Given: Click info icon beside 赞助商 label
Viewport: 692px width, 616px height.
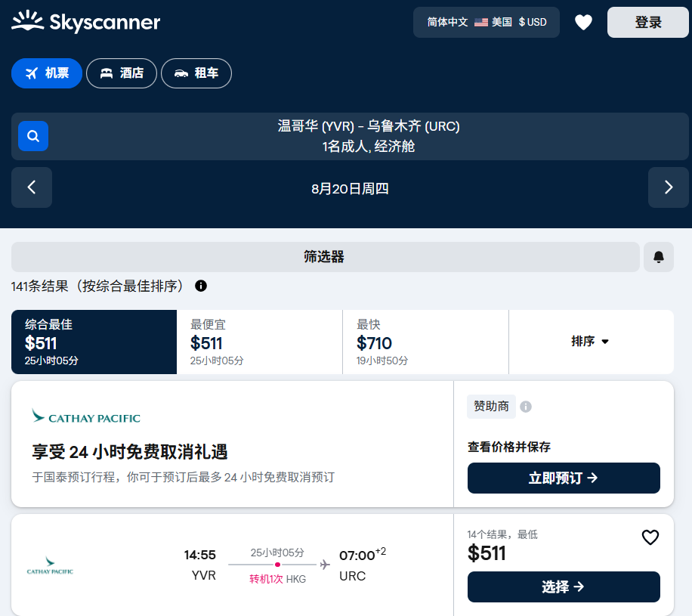Looking at the screenshot, I should pos(526,407).
